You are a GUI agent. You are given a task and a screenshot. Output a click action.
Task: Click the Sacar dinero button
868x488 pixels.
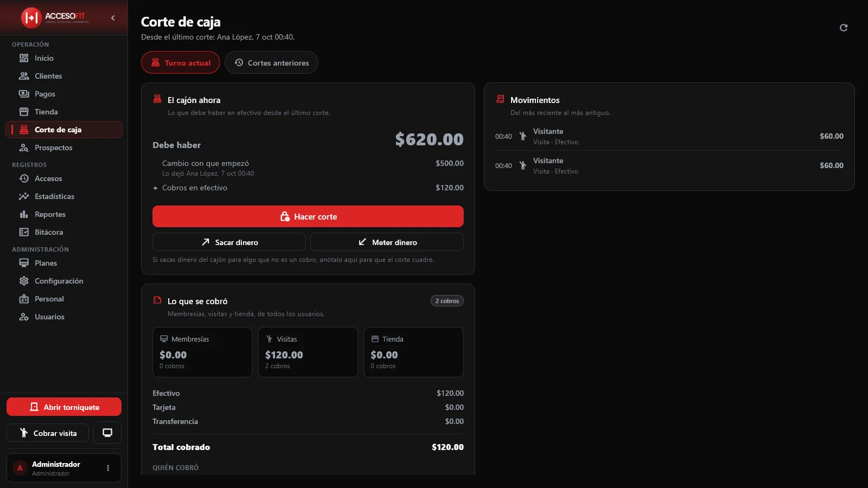click(x=229, y=242)
